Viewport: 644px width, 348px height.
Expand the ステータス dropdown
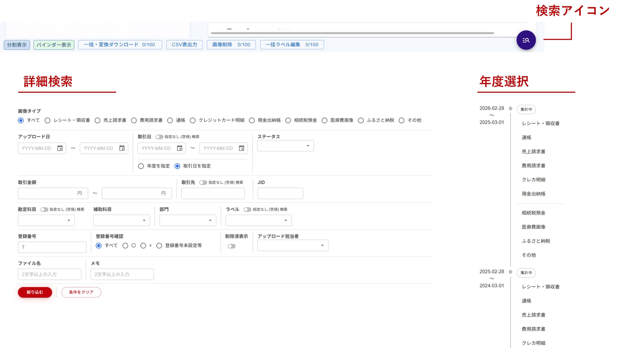[x=285, y=146]
